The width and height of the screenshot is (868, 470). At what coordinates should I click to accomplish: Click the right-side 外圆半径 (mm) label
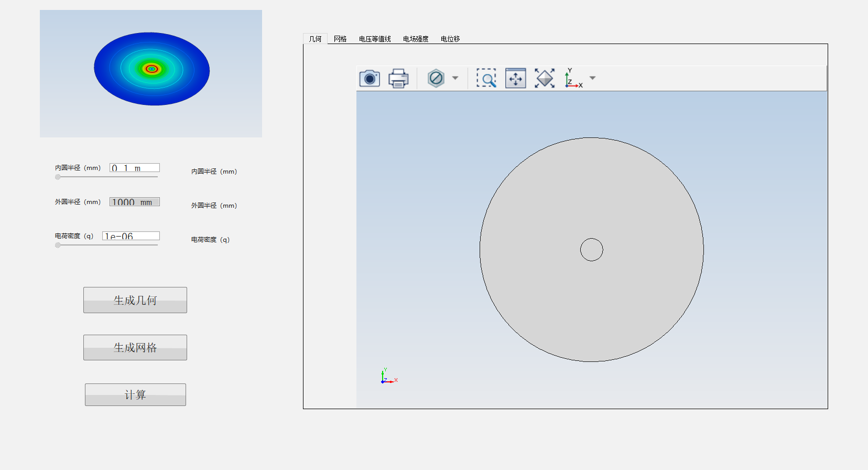pyautogui.click(x=214, y=206)
